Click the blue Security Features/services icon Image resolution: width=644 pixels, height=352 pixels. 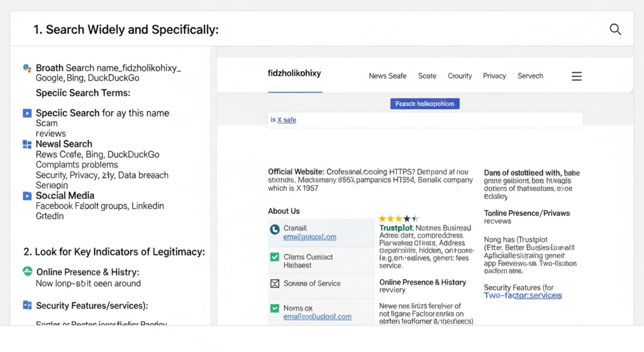coord(27,305)
